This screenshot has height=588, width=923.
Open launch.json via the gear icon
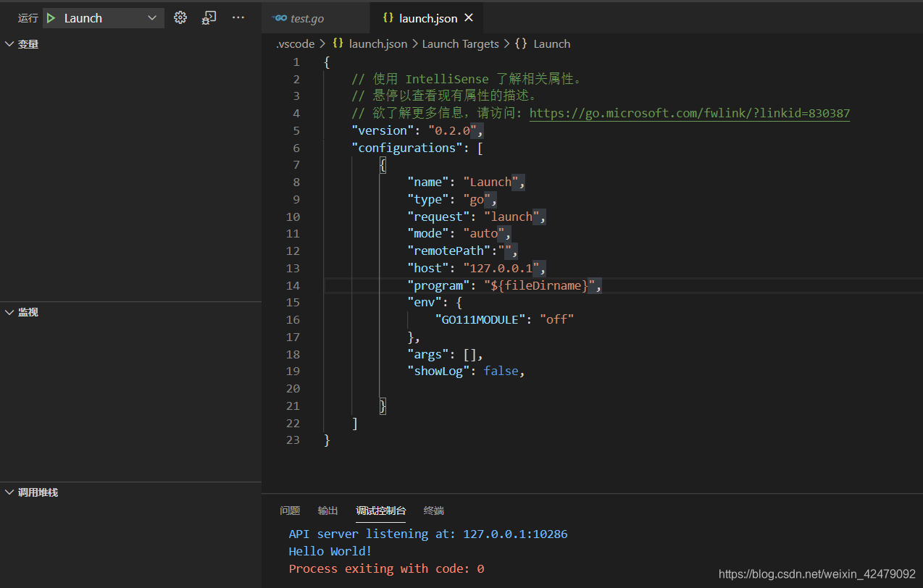180,18
